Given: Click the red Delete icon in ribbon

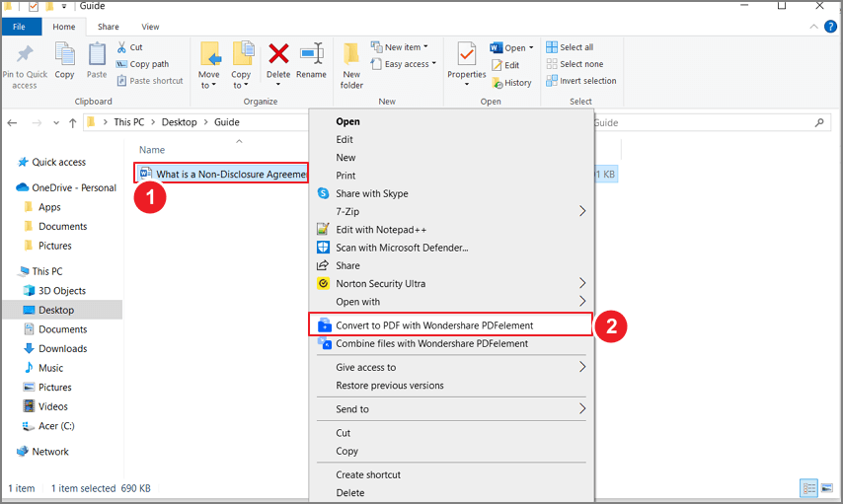Looking at the screenshot, I should (x=278, y=53).
